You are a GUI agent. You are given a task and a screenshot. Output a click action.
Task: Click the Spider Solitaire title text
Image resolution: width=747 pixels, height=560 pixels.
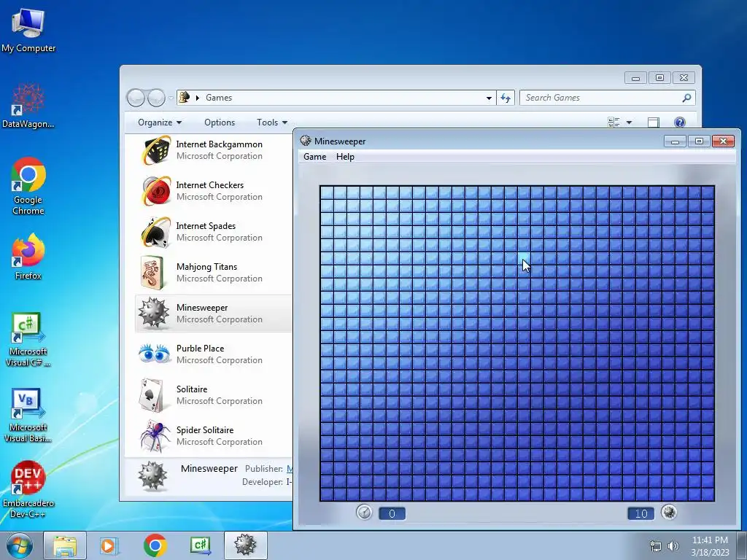[x=205, y=430]
